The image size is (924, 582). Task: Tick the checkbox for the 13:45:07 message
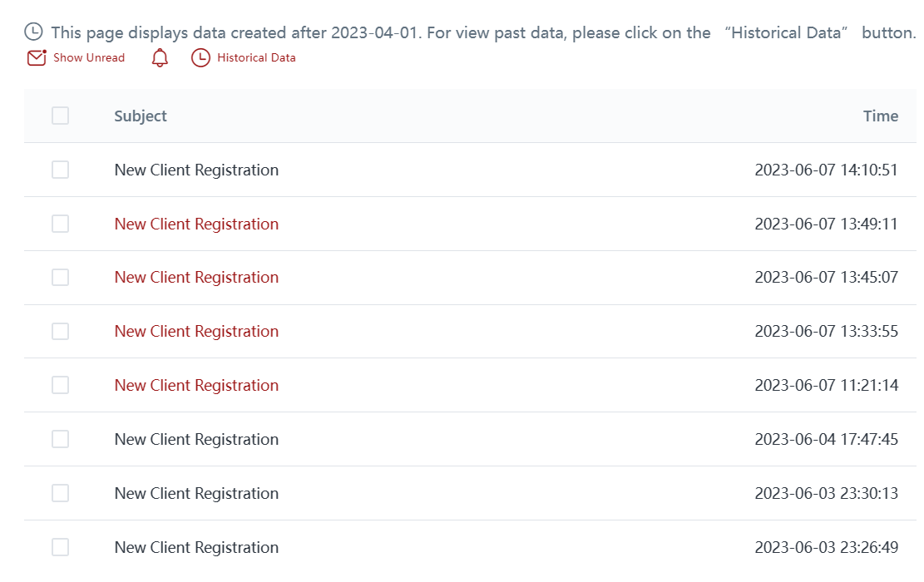pyautogui.click(x=60, y=277)
